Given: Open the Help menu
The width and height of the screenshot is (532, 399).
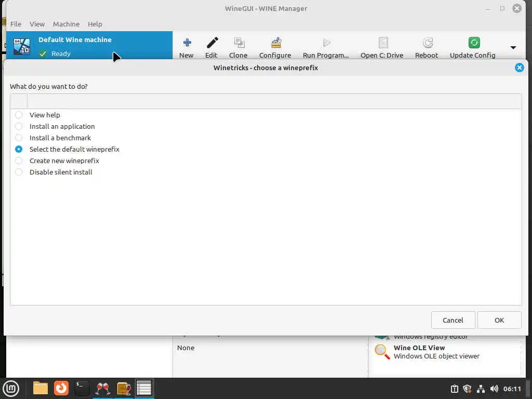Looking at the screenshot, I should [x=95, y=24].
